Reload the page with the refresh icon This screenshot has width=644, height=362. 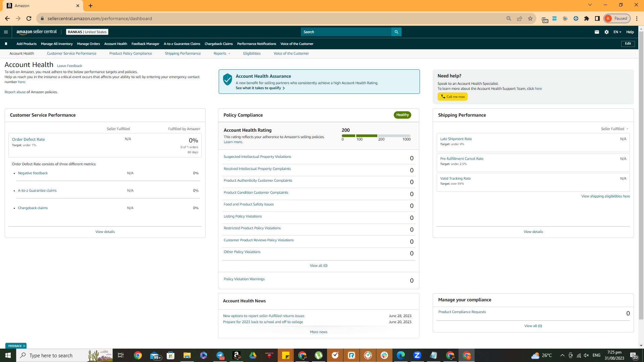tap(29, 18)
